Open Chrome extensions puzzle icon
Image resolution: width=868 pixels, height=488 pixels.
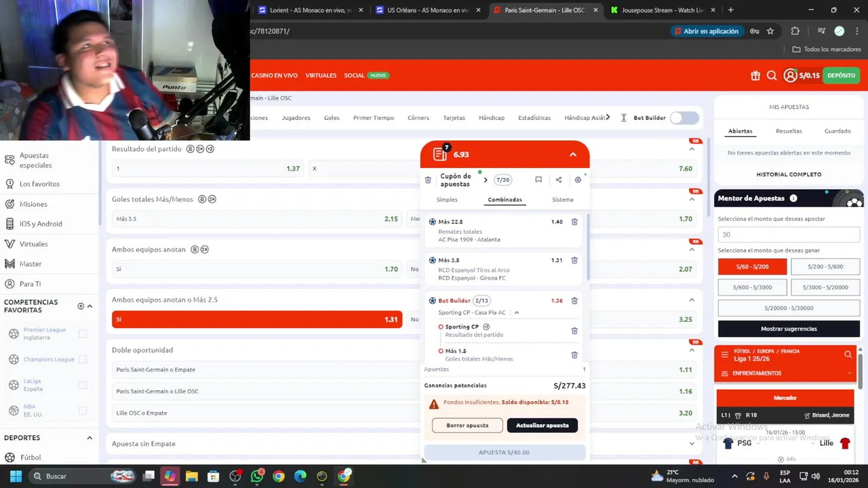pos(795,31)
